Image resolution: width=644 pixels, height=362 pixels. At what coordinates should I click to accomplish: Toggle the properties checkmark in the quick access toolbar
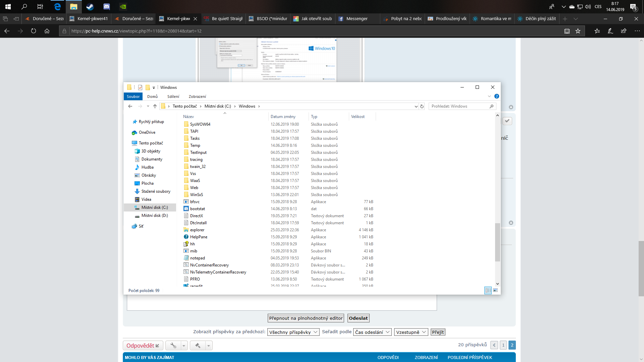coord(140,87)
